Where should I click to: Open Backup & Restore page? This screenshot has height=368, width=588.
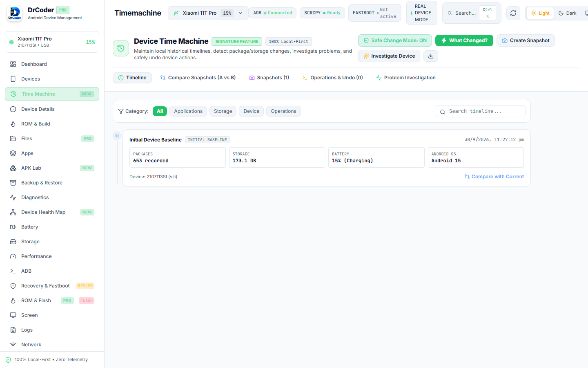click(52, 183)
